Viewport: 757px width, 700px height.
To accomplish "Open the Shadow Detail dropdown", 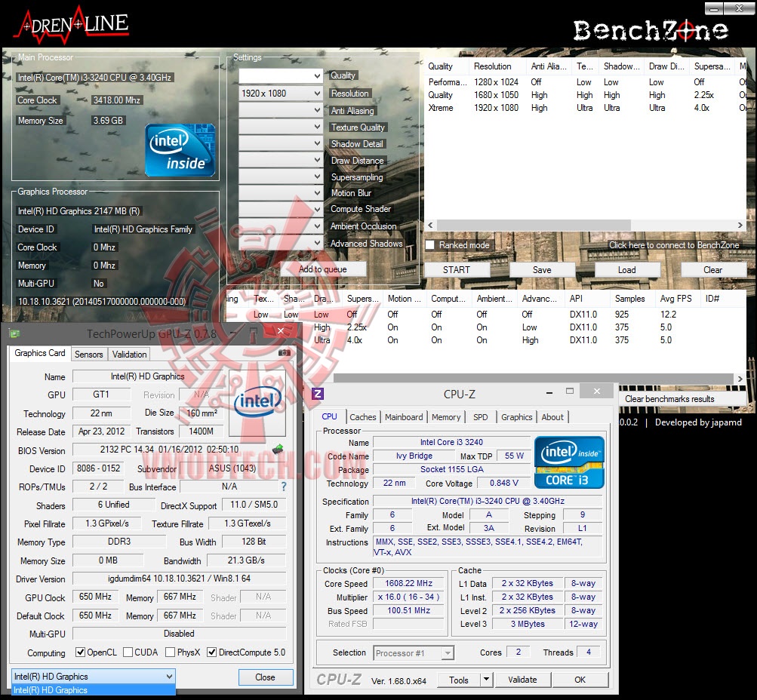I will point(281,143).
